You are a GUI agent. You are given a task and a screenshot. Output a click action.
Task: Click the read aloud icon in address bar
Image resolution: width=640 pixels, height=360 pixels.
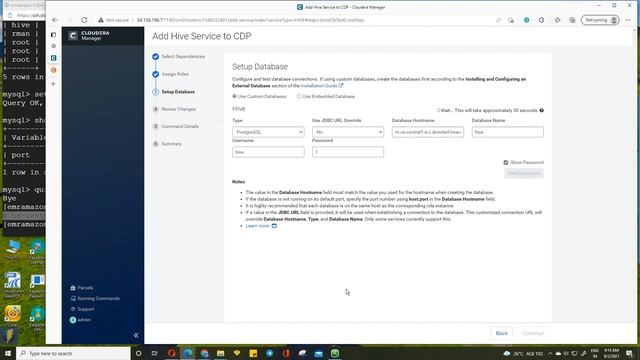pyautogui.click(x=498, y=20)
